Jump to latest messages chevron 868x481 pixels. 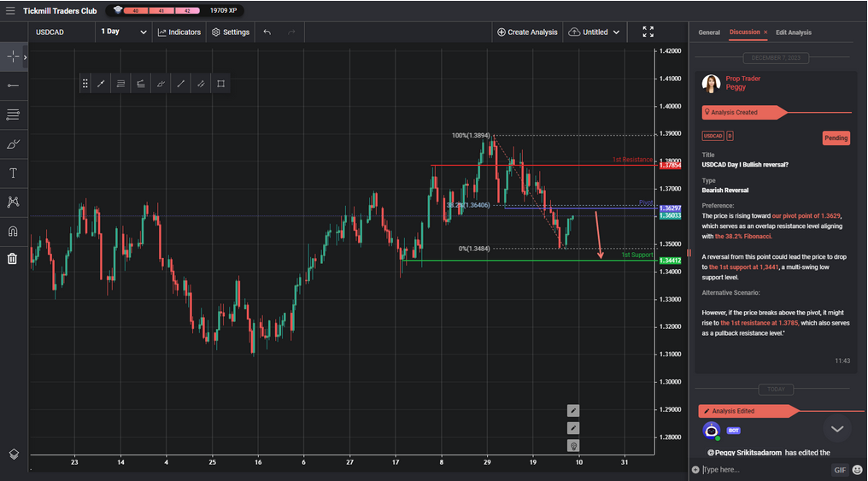837,429
